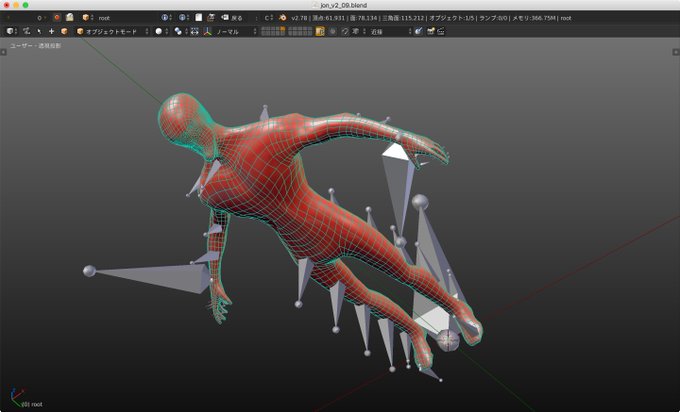Click the snap element icon before 近接

(356, 31)
